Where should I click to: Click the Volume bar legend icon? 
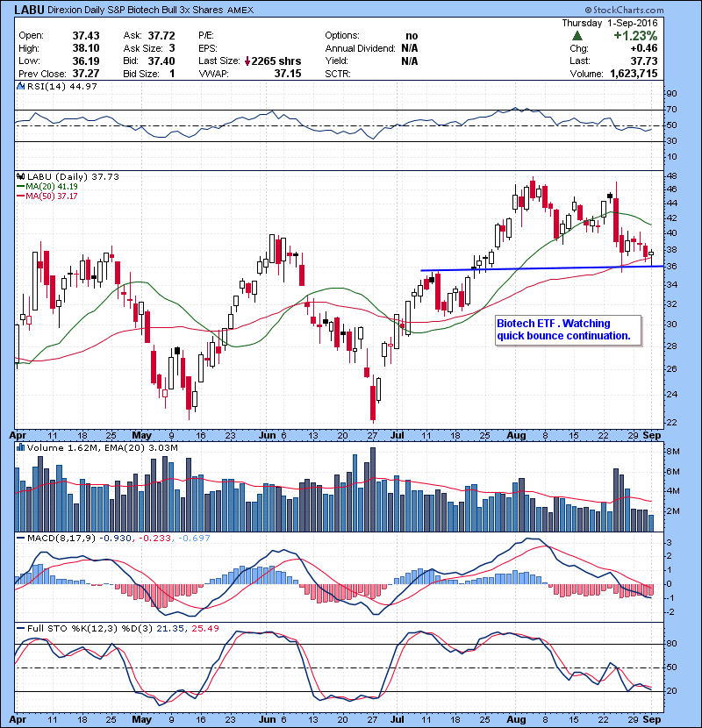pos(20,447)
